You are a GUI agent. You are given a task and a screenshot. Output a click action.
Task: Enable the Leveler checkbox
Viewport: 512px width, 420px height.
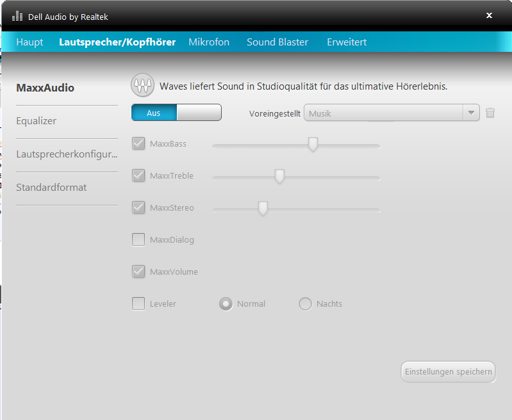(138, 303)
